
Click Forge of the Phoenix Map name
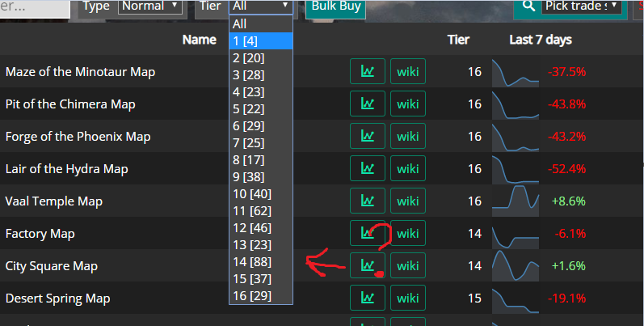click(78, 137)
